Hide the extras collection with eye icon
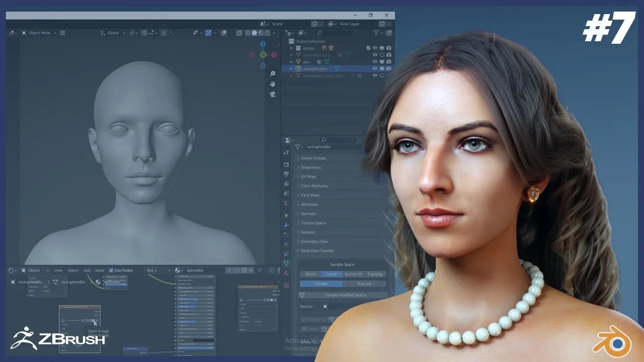 pyautogui.click(x=375, y=48)
